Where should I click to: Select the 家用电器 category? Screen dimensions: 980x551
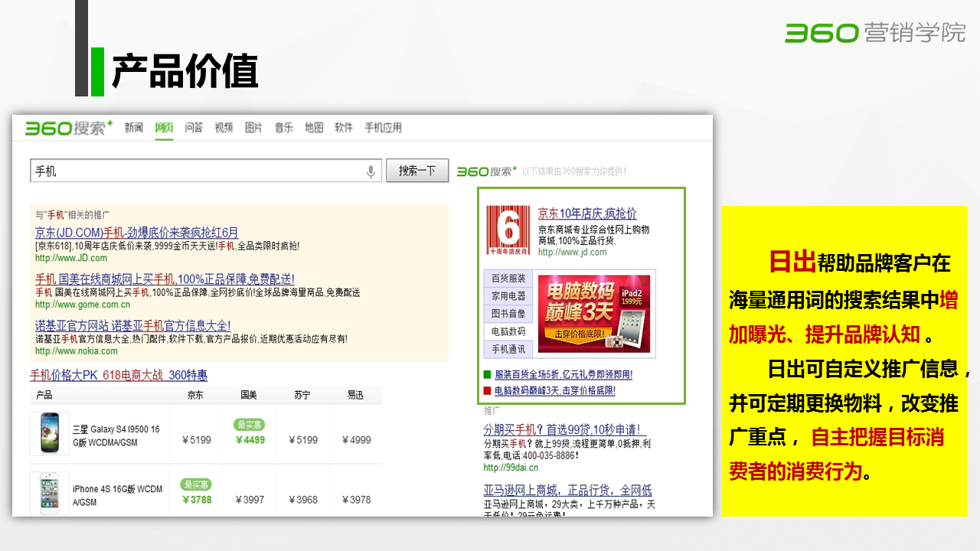point(508,296)
